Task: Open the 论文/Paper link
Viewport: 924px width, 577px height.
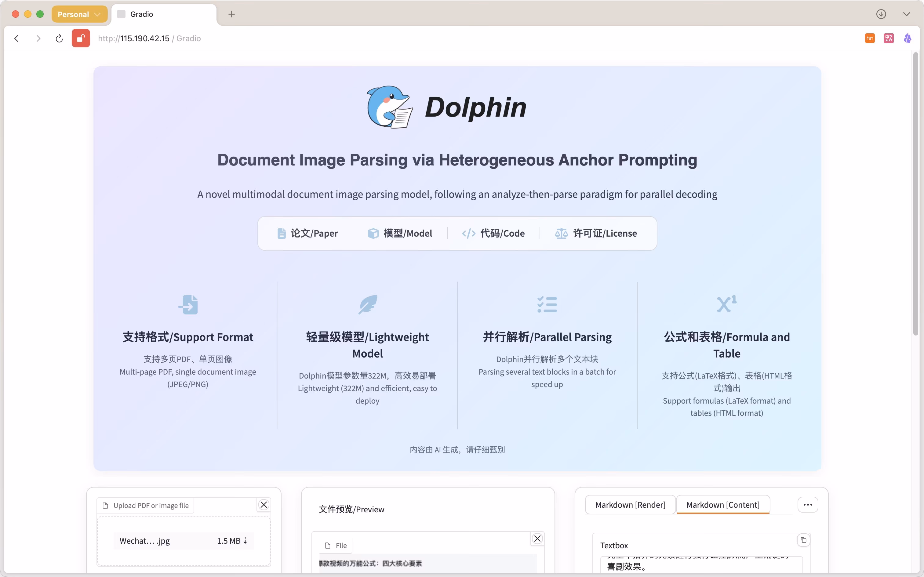Action: pyautogui.click(x=307, y=233)
